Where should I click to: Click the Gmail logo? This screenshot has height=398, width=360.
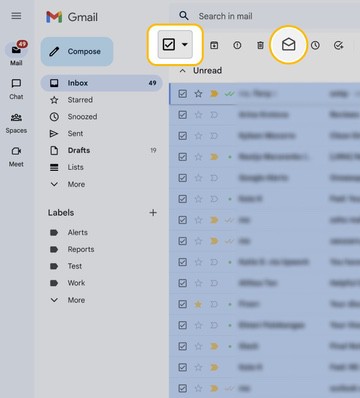pos(72,17)
